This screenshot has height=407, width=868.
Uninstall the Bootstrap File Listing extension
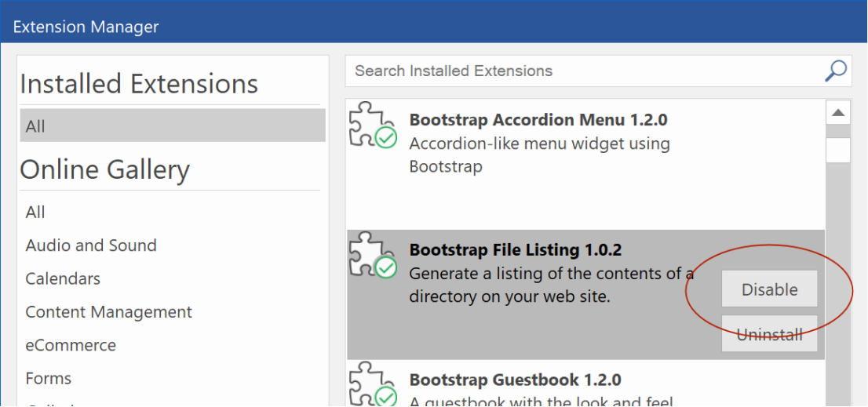(769, 334)
